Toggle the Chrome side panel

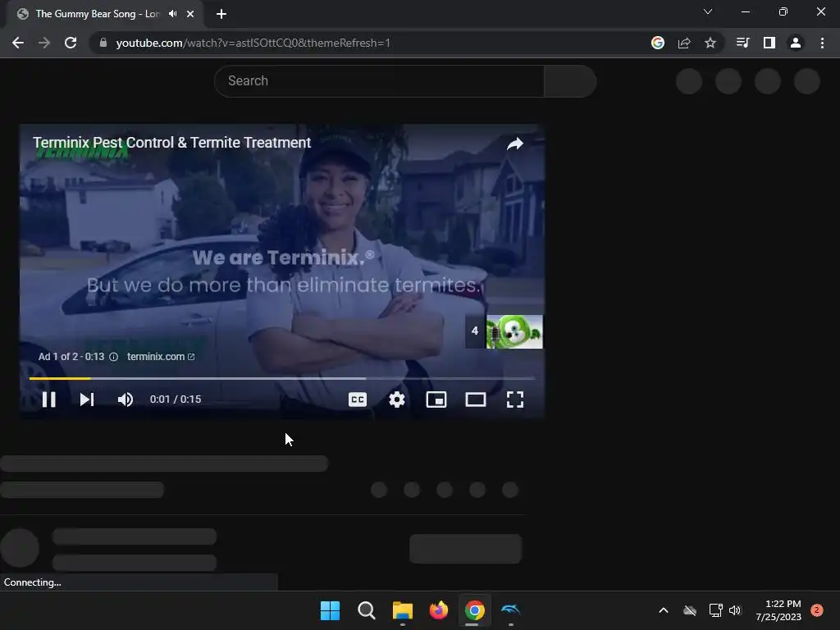pyautogui.click(x=769, y=43)
